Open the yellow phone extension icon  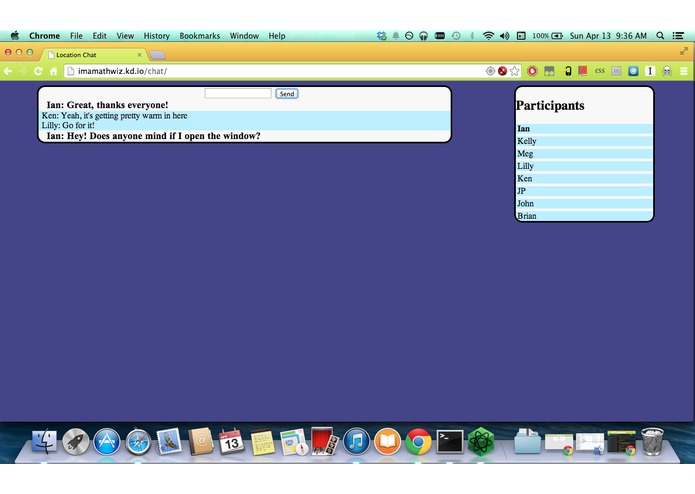point(567,71)
